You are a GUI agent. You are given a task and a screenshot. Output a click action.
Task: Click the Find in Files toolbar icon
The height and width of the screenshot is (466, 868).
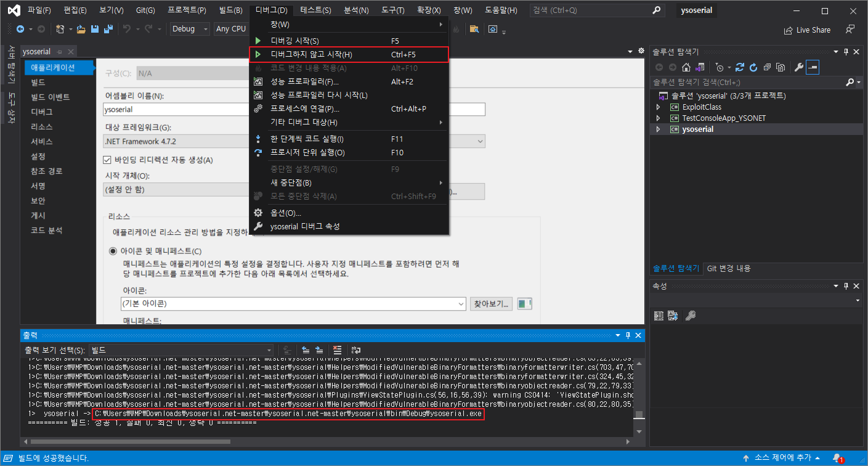coord(474,29)
